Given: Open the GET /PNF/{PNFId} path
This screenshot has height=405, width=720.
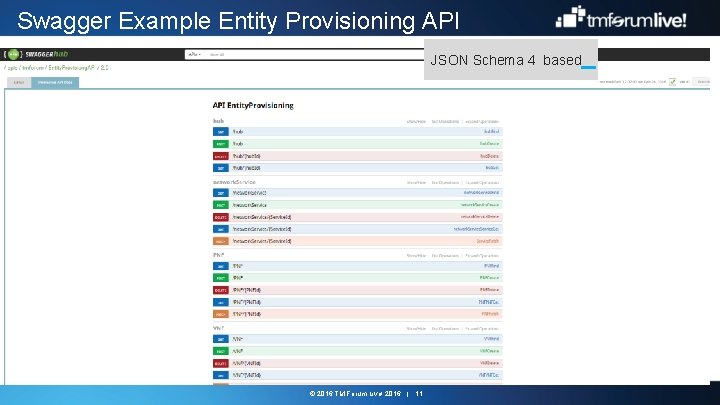Looking at the screenshot, I should [x=247, y=302].
